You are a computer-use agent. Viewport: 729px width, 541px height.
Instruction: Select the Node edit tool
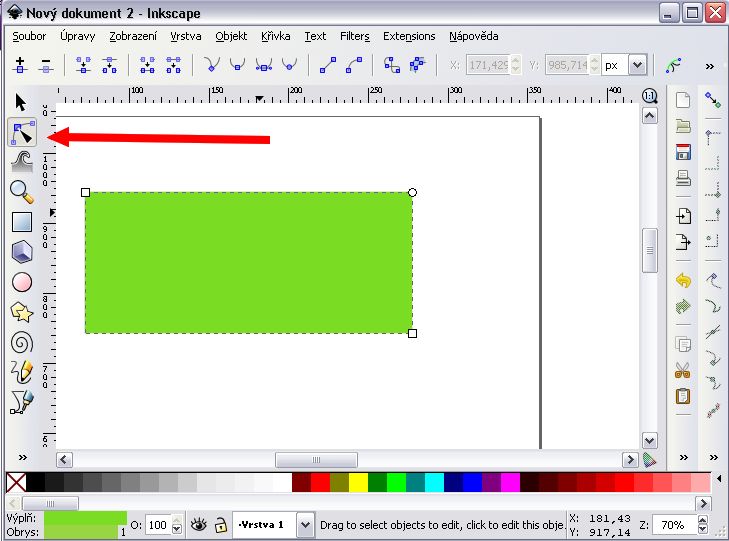tap(22, 132)
